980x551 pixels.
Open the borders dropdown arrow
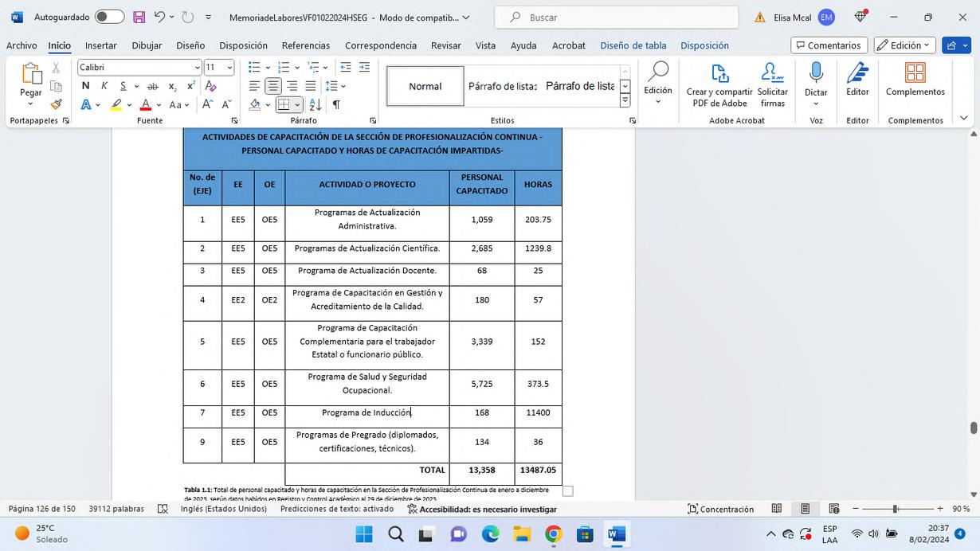click(x=297, y=104)
